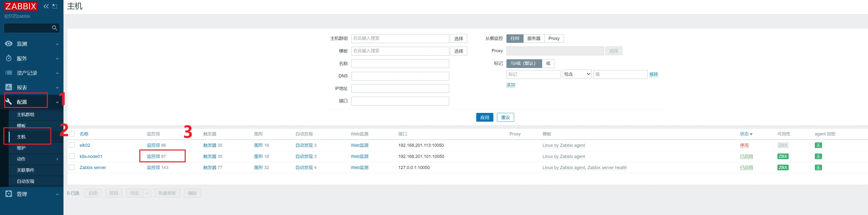Go to 自动发现 in configuration menu

tap(26, 181)
